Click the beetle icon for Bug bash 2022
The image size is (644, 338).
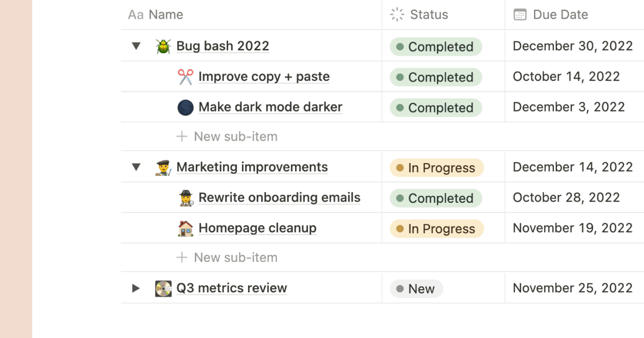[163, 46]
